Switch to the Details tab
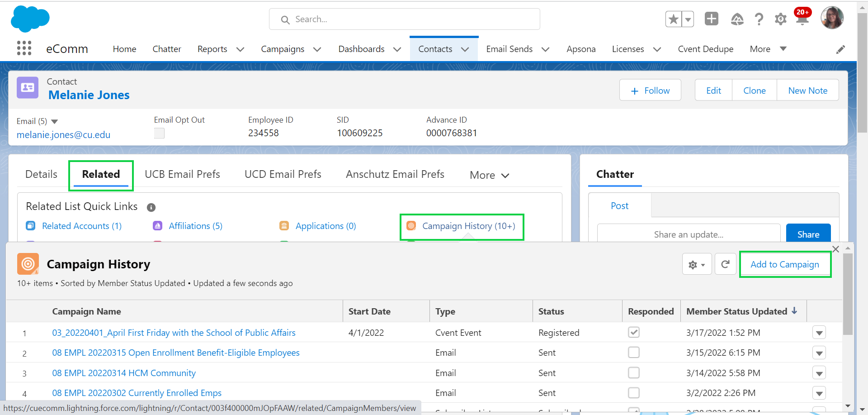The height and width of the screenshot is (415, 868). (41, 174)
